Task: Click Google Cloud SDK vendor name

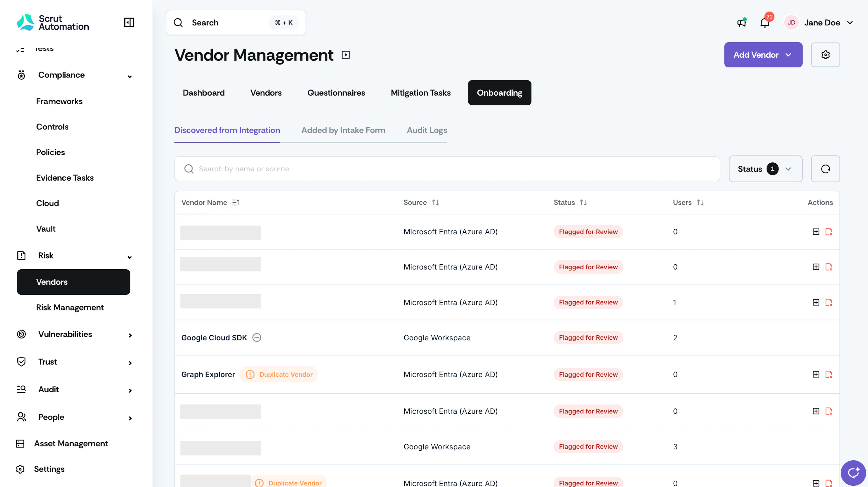Action: (x=214, y=337)
